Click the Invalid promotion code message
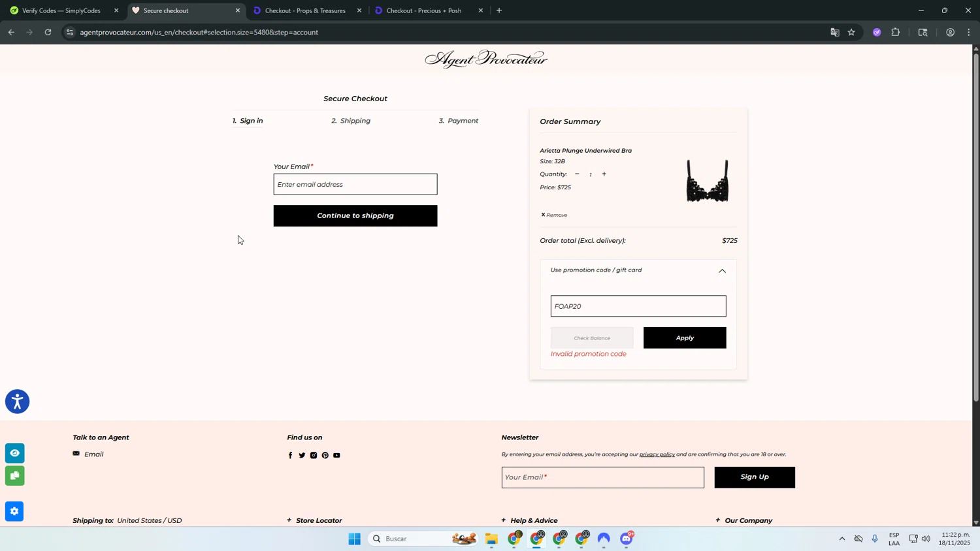980x551 pixels. (x=588, y=354)
